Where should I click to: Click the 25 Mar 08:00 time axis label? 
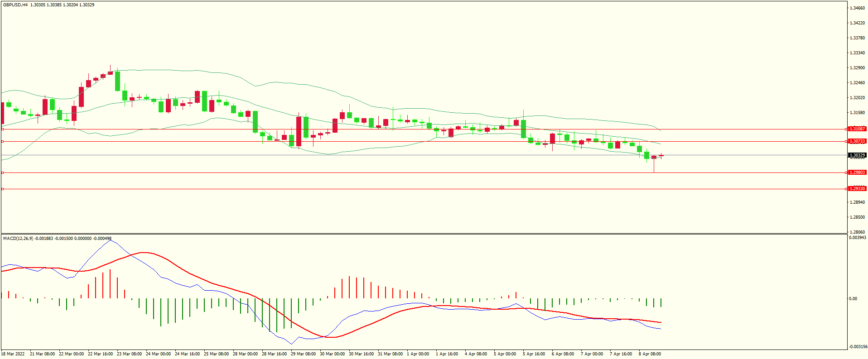216,354
